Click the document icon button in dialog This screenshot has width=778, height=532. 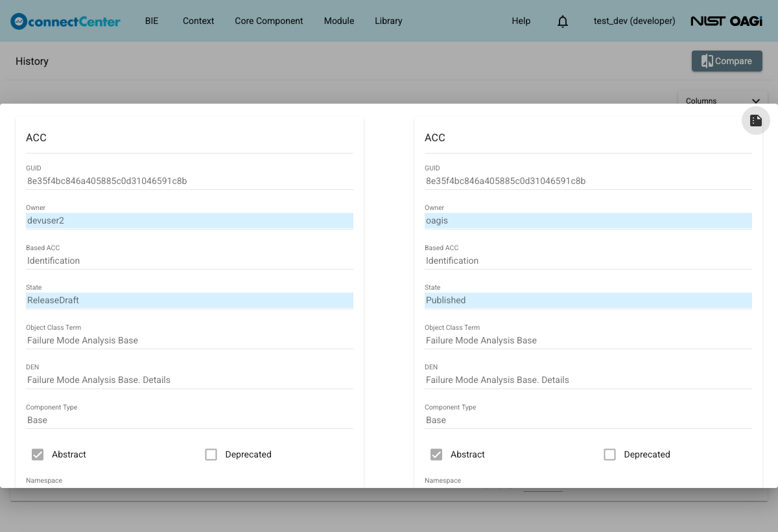point(756,121)
